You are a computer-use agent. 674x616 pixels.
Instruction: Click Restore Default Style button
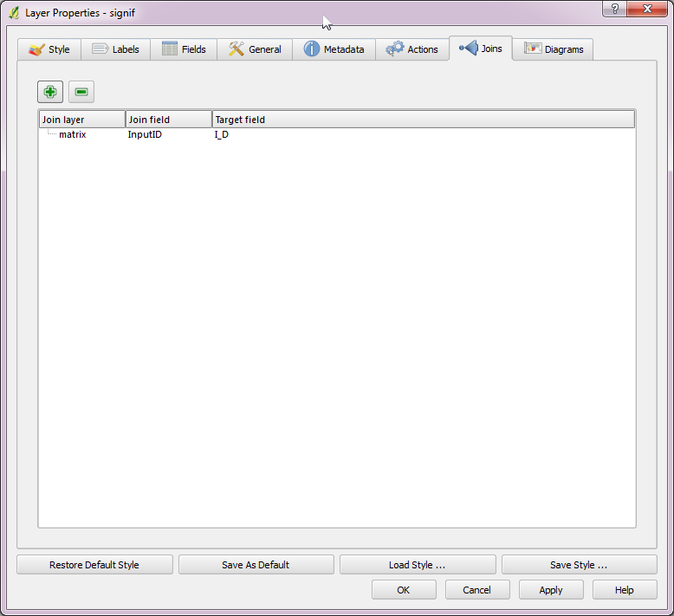(94, 565)
